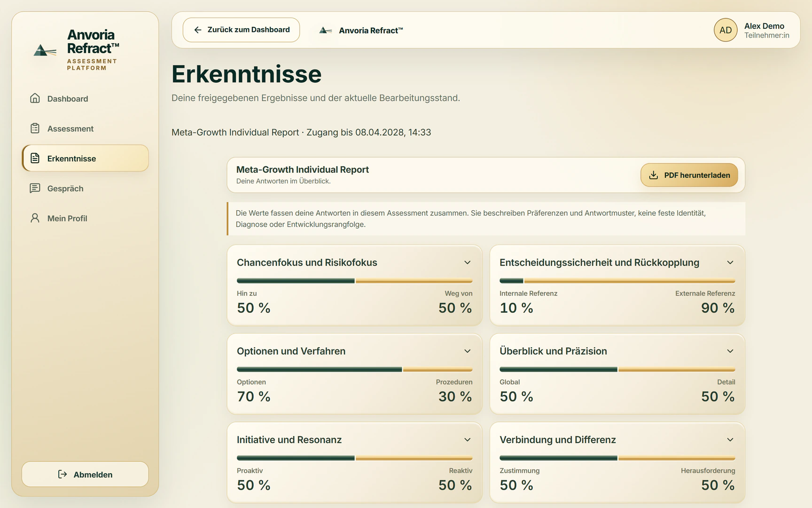Expand Überblick und Präzision chevron
Screen dimensions: 812x508
730,351
